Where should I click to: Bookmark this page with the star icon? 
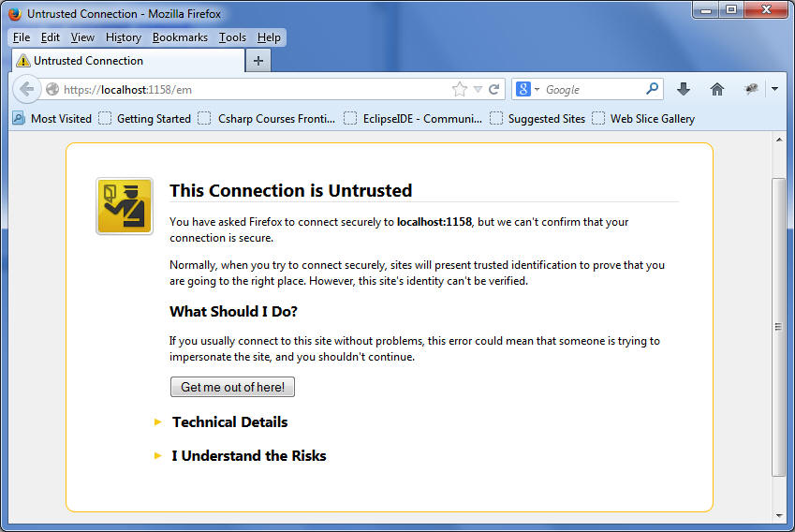460,90
